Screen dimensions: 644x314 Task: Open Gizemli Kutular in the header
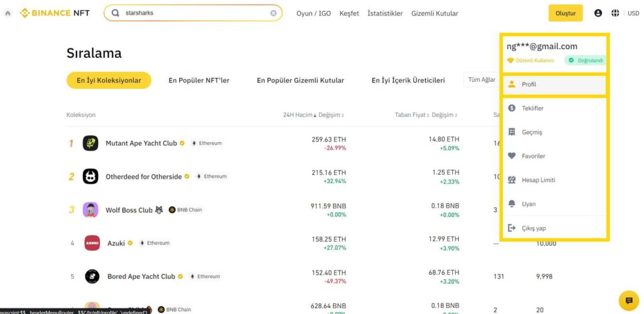coord(435,14)
